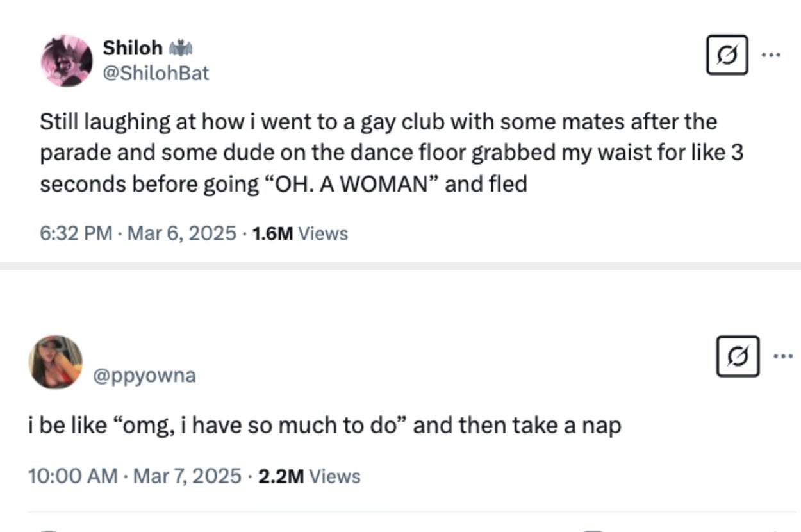Open Shiloh's profile picture
Screen dimensions: 801x532
tap(67, 61)
